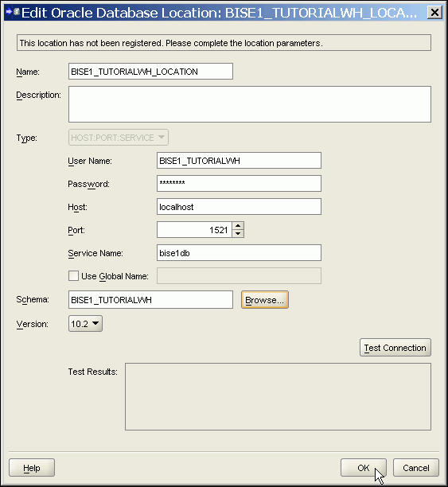Screen dimensions: 448x487
Task: Confirm with the OK button
Action: 364,468
